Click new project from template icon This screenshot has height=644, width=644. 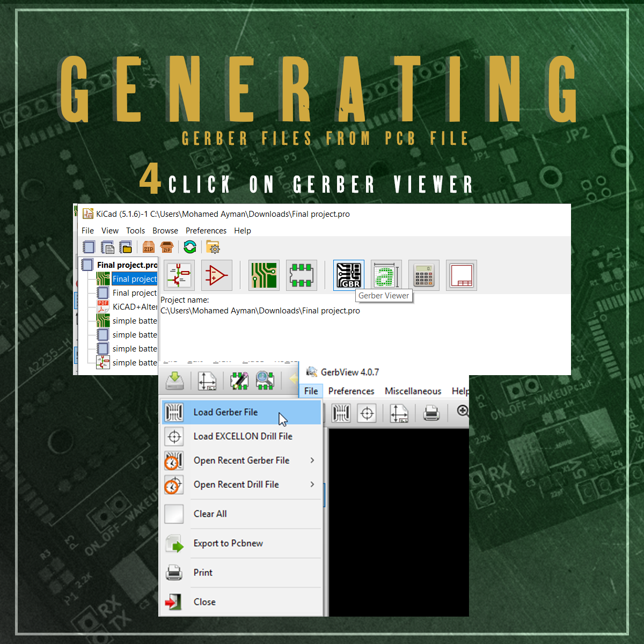(107, 247)
